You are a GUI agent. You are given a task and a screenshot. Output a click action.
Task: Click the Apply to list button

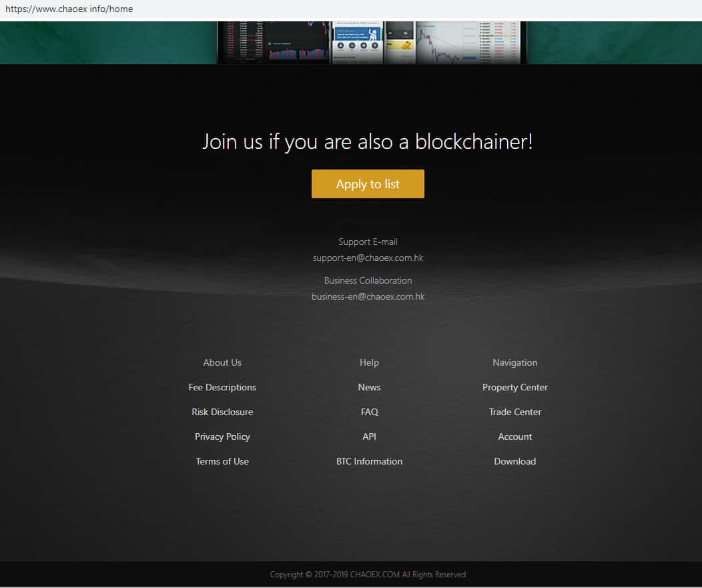(x=368, y=184)
